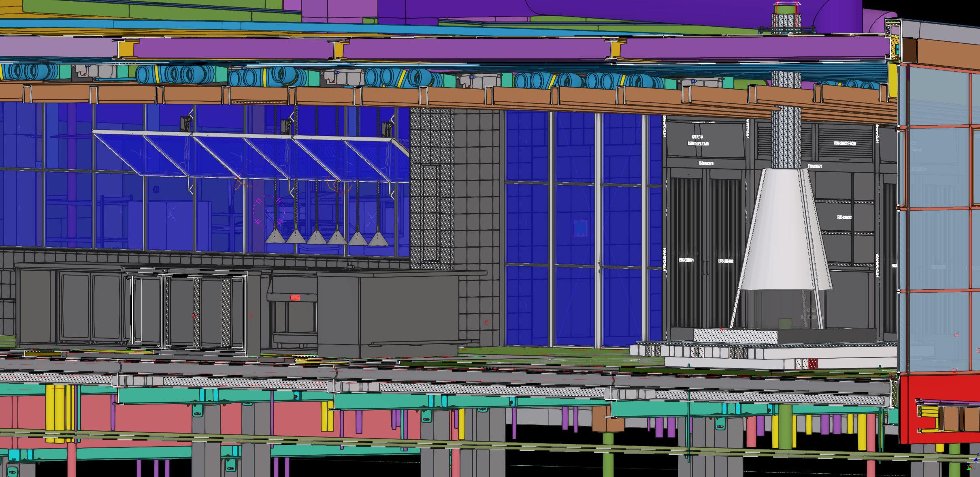
Task: Pick the perforated chimney flue above the roof
Action: pyautogui.click(x=786, y=21)
